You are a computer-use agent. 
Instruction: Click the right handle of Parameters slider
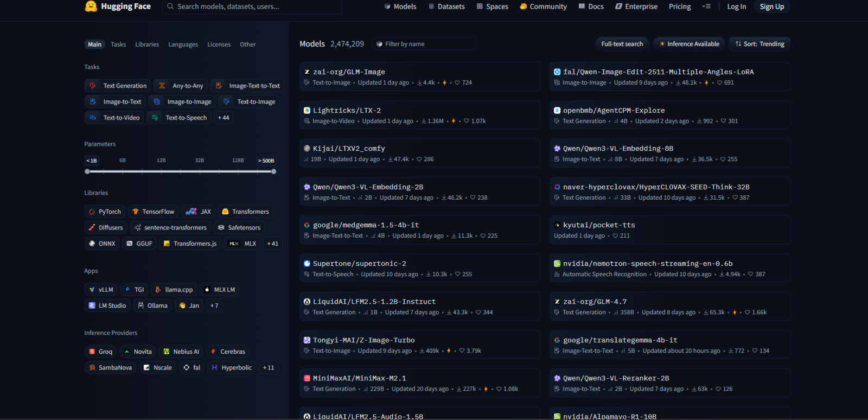(273, 171)
